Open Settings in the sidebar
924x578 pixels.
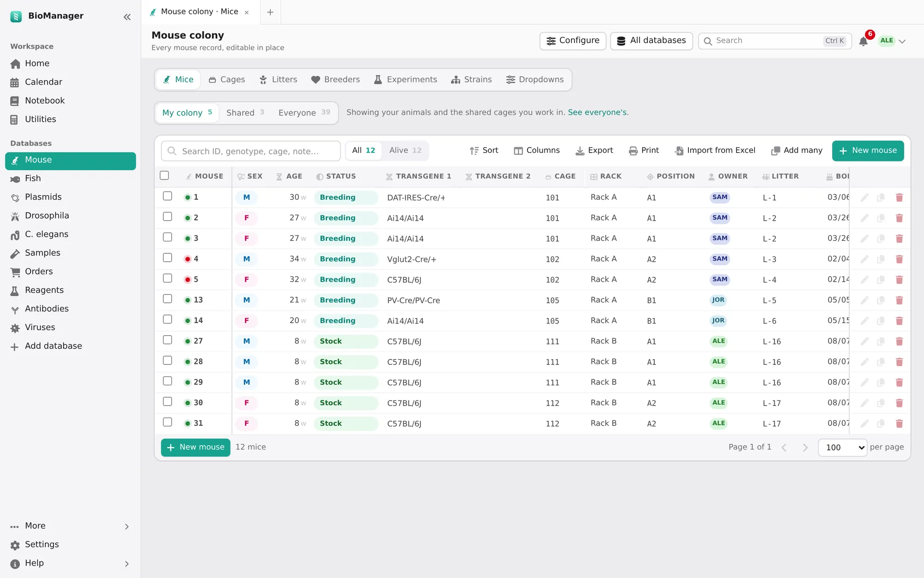coord(70,545)
